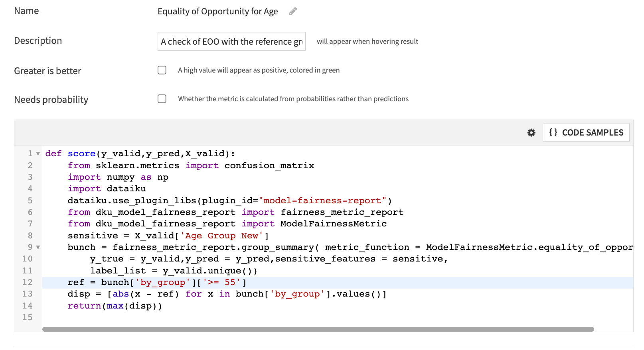
Task: Click 'confusion_matrix' in line 2
Action: click(x=269, y=165)
